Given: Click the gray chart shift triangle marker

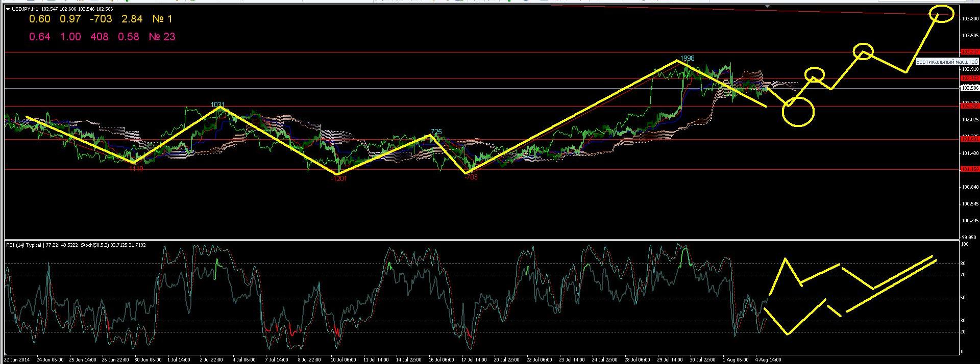Looking at the screenshot, I should (x=767, y=6).
